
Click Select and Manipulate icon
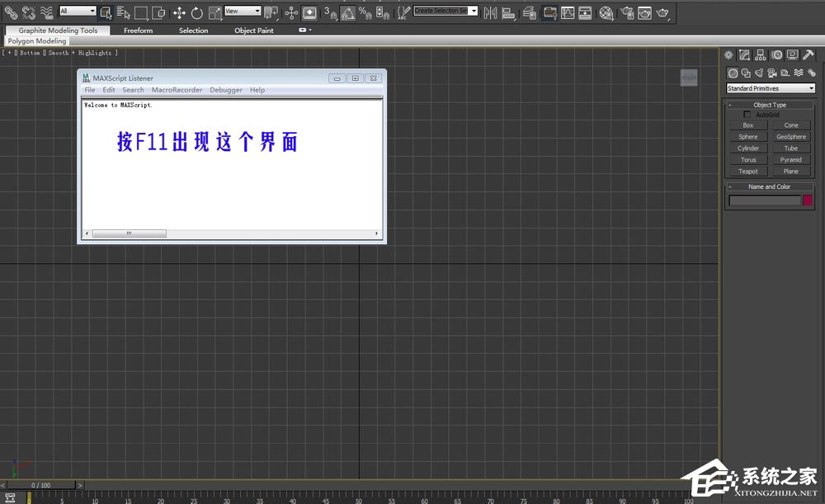tap(291, 12)
